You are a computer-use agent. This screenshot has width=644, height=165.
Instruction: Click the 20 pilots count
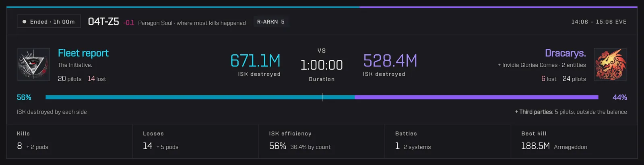70,79
